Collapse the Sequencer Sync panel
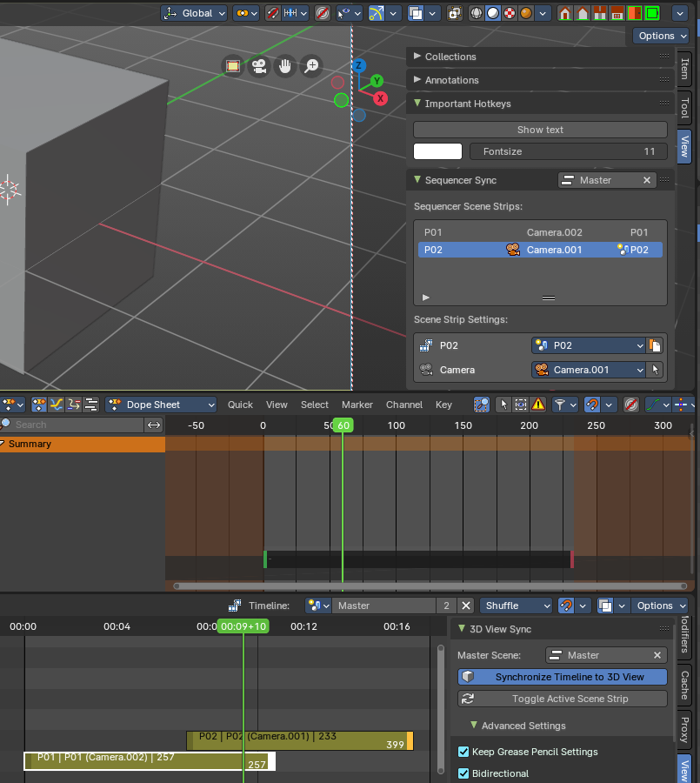The height and width of the screenshot is (783, 700). [417, 180]
